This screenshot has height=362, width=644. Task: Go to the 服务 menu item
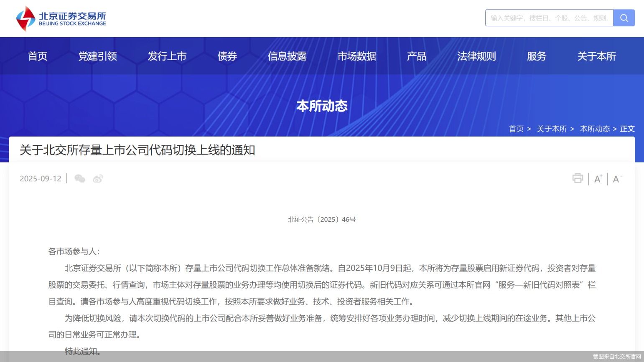[536, 56]
